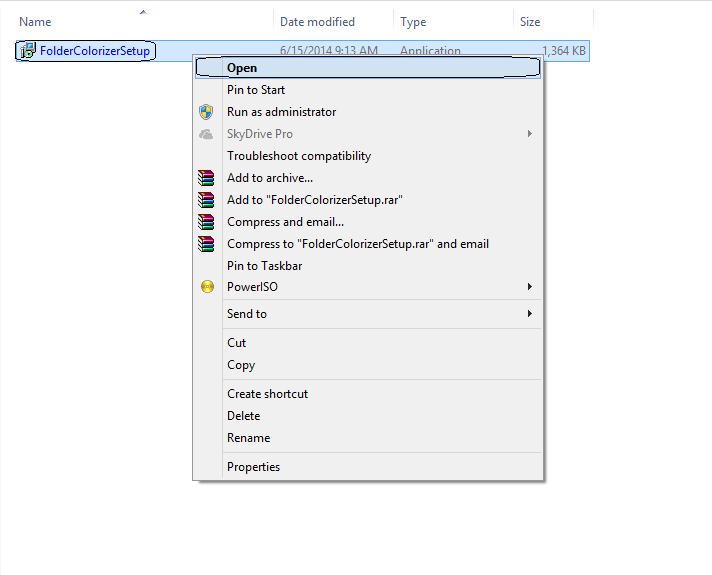This screenshot has width=712, height=575.
Task: Select Cut from the context menu
Action: (x=368, y=343)
